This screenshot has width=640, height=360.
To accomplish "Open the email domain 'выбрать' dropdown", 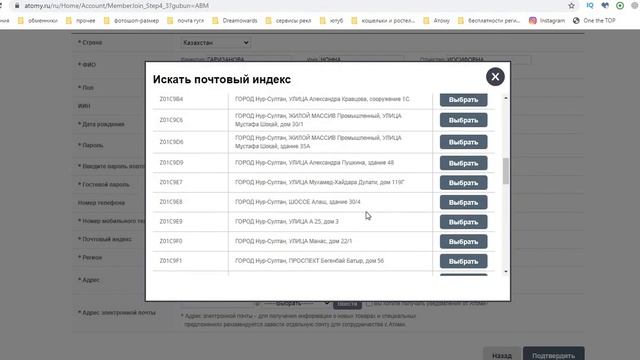I will (297, 303).
